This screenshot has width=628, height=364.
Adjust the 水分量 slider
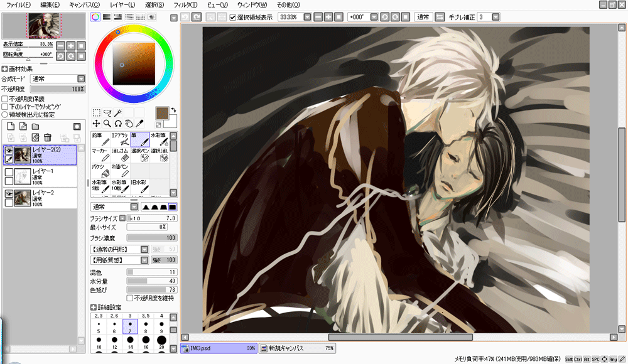[152, 281]
